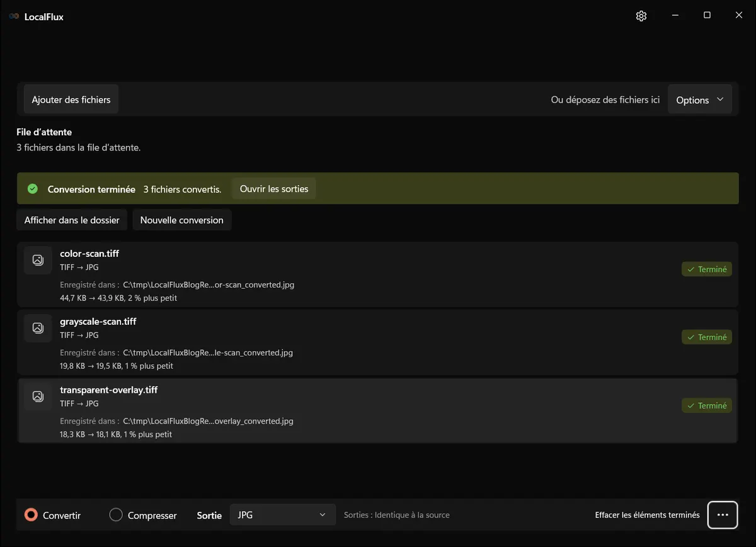Click the File d'attente heading

click(x=44, y=132)
